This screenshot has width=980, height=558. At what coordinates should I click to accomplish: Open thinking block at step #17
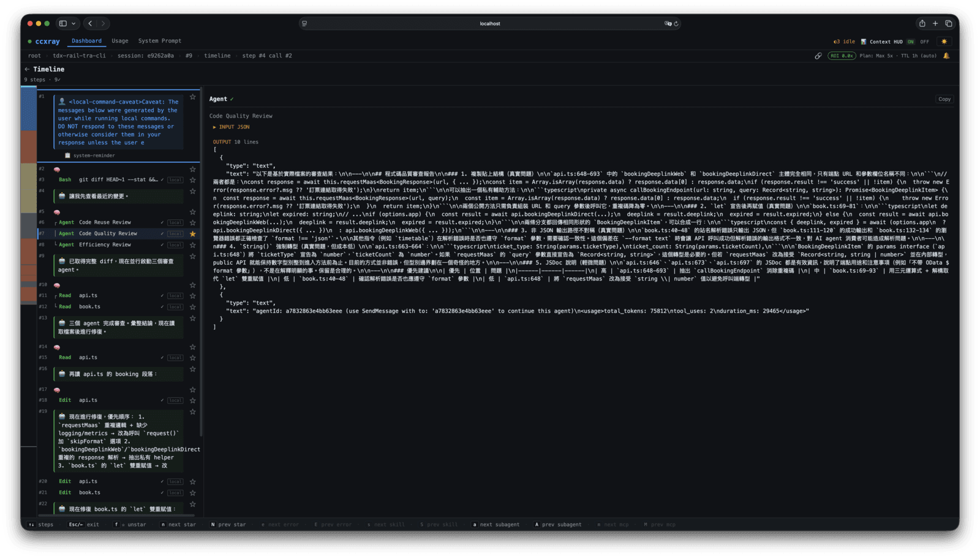click(57, 390)
